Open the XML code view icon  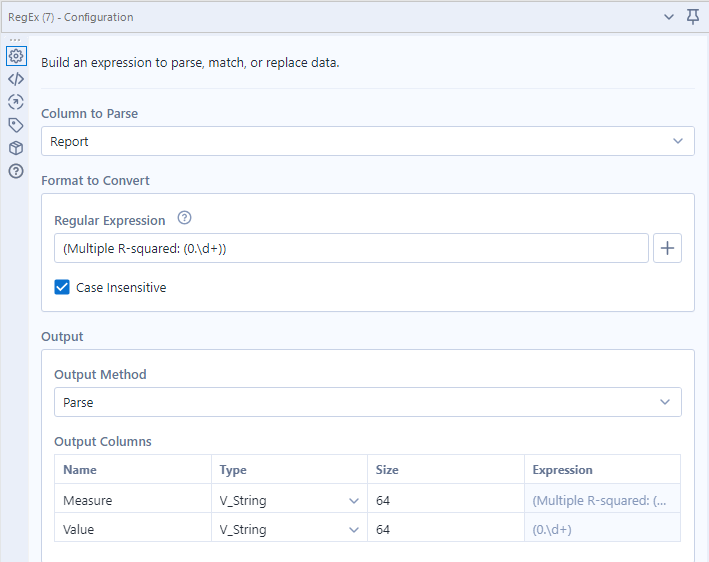pos(15,79)
